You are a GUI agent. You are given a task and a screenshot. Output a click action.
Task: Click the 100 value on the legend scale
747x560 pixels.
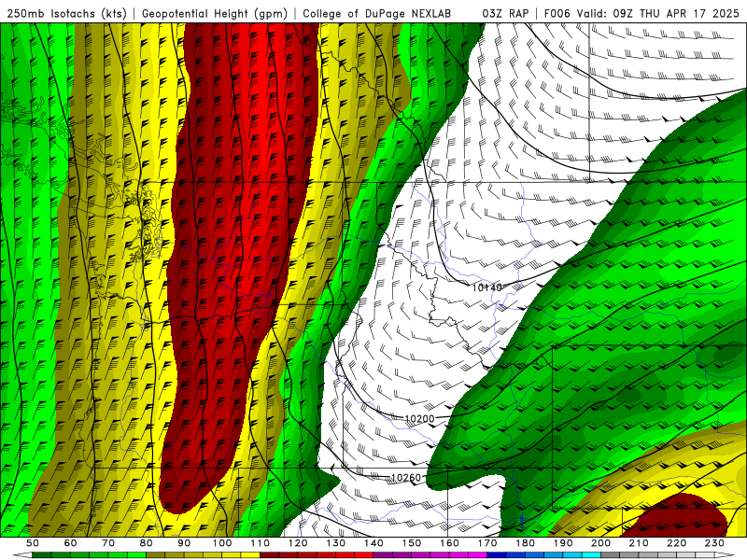click(x=222, y=543)
